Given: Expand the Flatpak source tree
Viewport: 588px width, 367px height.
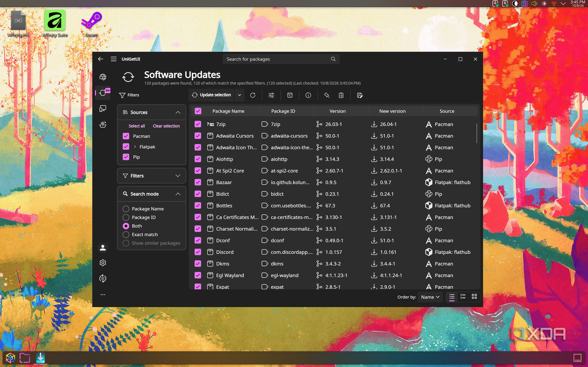Looking at the screenshot, I should click(x=135, y=147).
